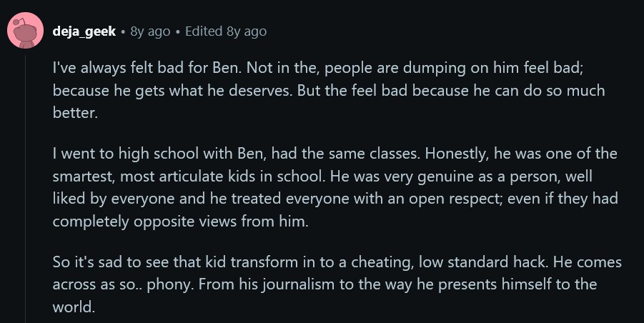Click deja_geek's pink Snoo avatar

tap(26, 31)
